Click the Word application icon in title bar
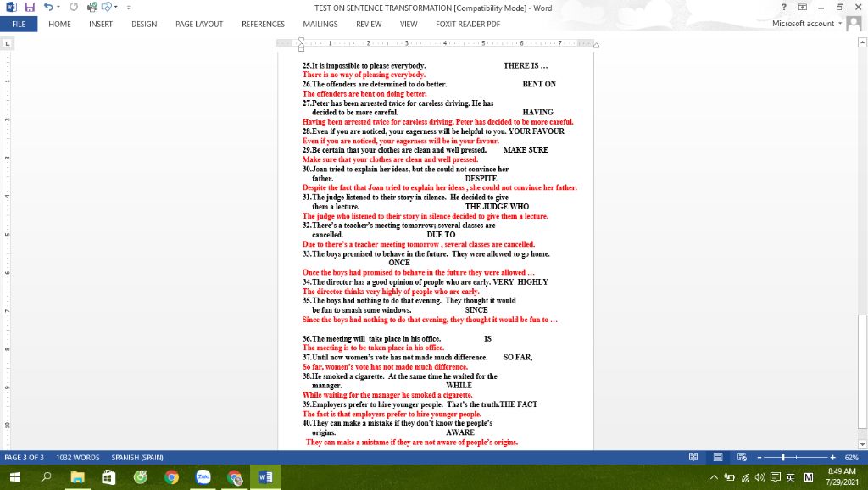Image resolution: width=868 pixels, height=490 pixels. [11, 7]
